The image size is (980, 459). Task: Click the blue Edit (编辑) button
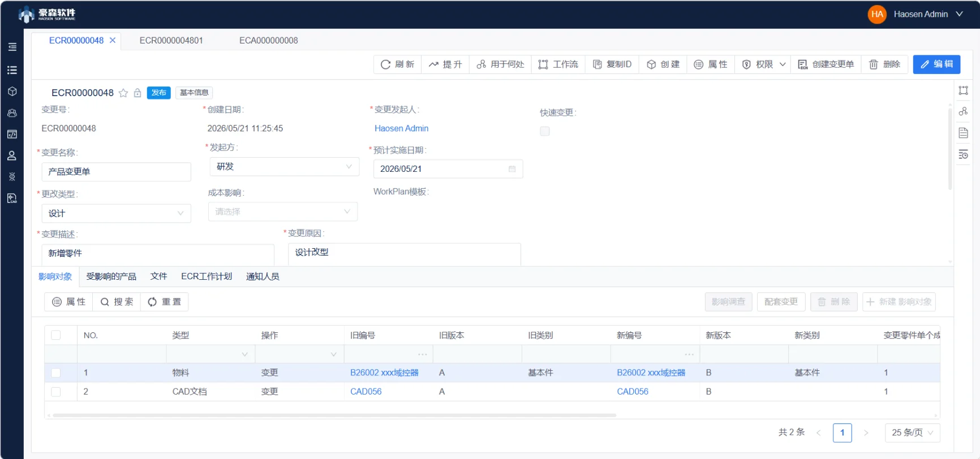pos(936,64)
